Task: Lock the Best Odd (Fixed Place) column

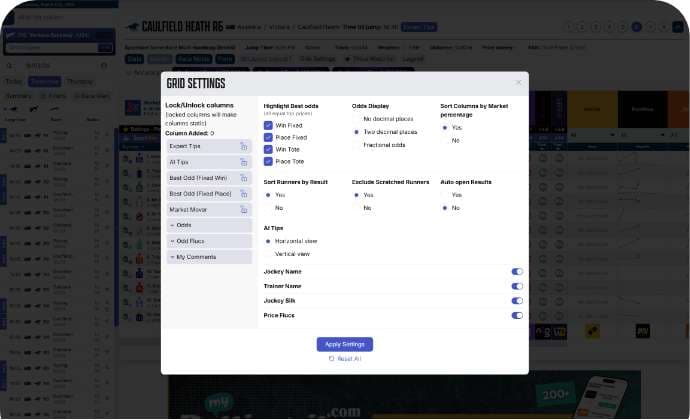Action: click(243, 194)
